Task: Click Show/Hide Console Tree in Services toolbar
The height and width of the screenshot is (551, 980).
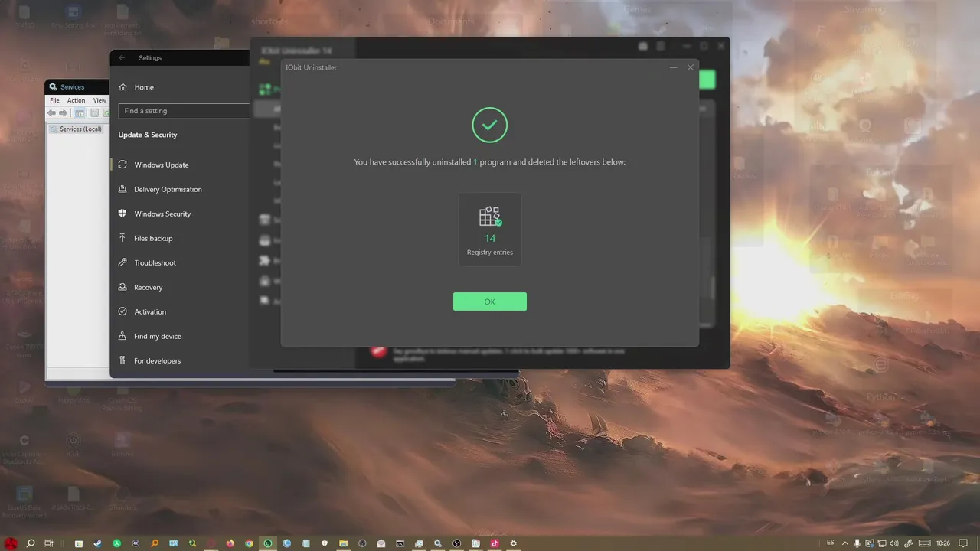Action: [79, 112]
